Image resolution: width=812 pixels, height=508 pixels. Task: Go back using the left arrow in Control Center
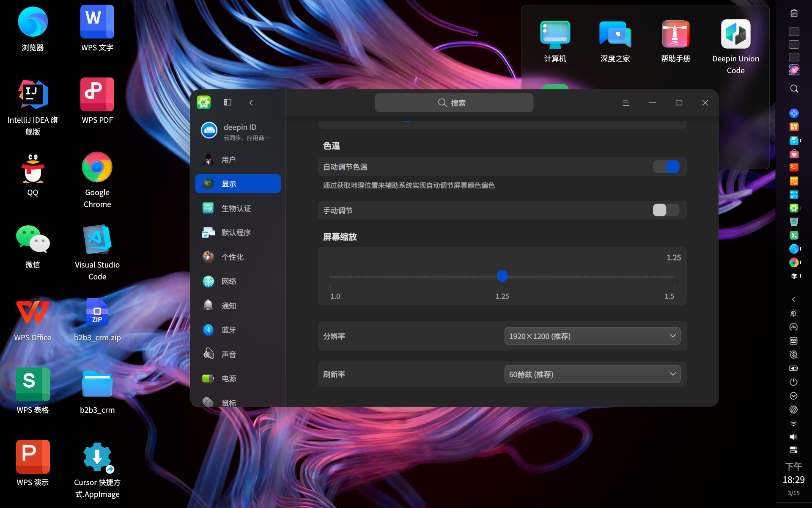tap(251, 102)
